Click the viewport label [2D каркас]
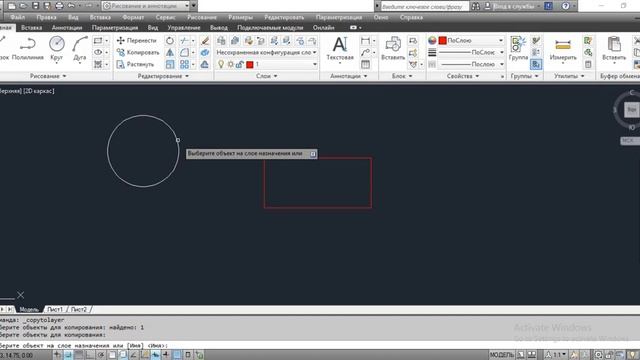The image size is (640, 360). (39, 91)
